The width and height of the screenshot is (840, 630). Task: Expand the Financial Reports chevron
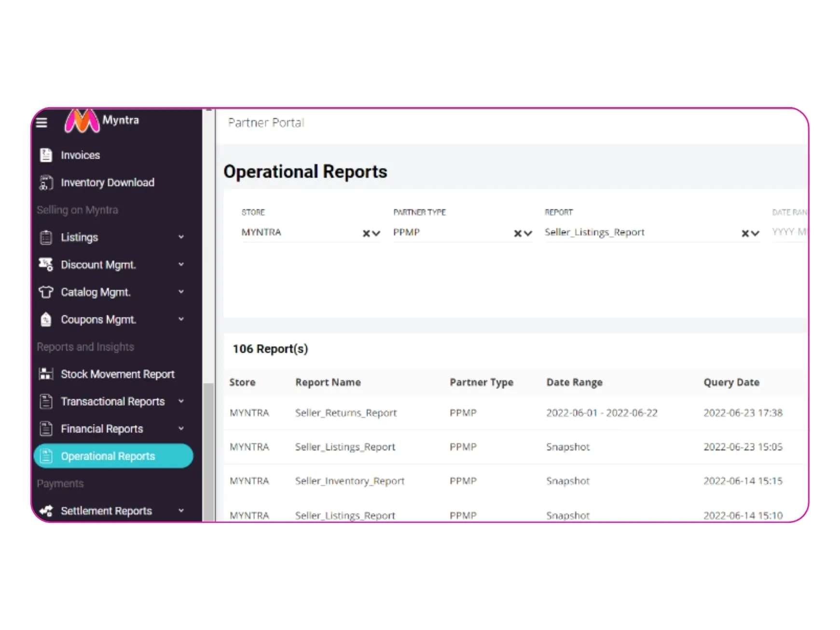(x=181, y=428)
